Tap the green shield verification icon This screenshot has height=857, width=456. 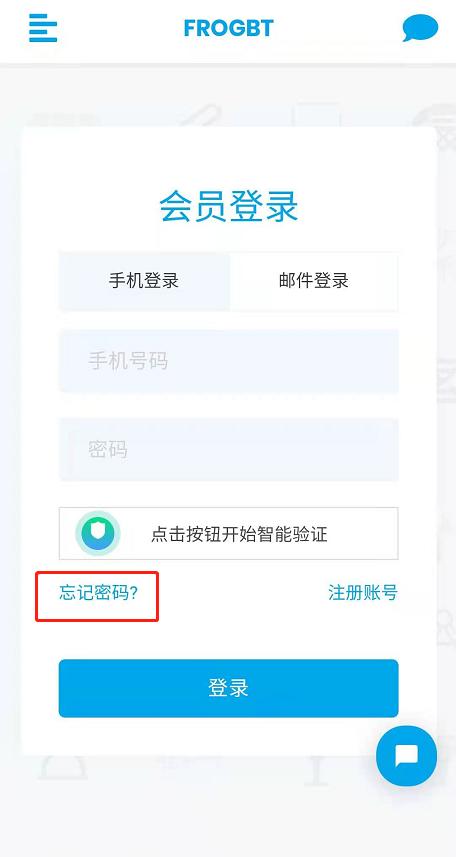(98, 533)
